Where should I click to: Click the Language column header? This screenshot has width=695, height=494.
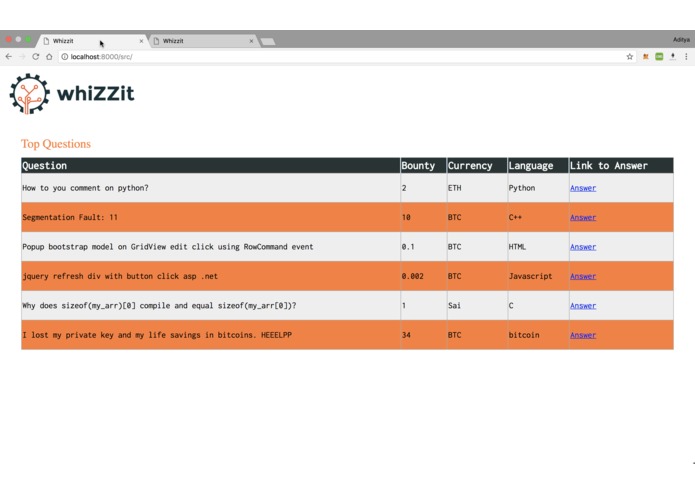[x=538, y=165]
